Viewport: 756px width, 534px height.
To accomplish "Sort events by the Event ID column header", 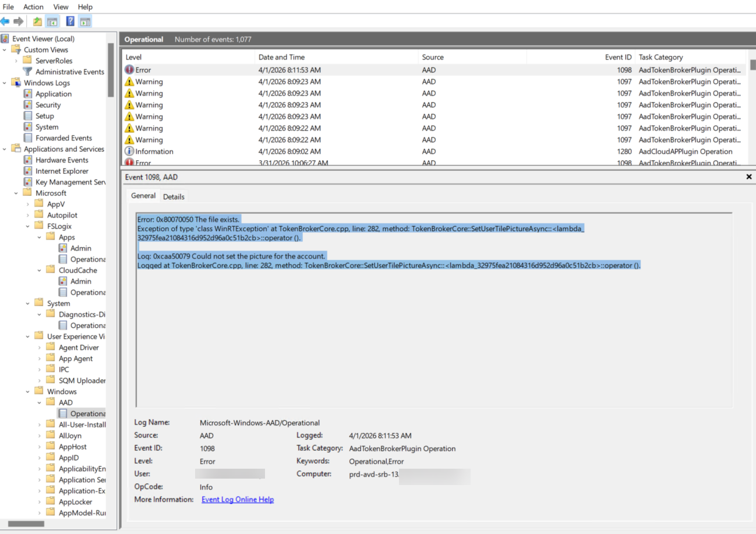I will coord(581,57).
